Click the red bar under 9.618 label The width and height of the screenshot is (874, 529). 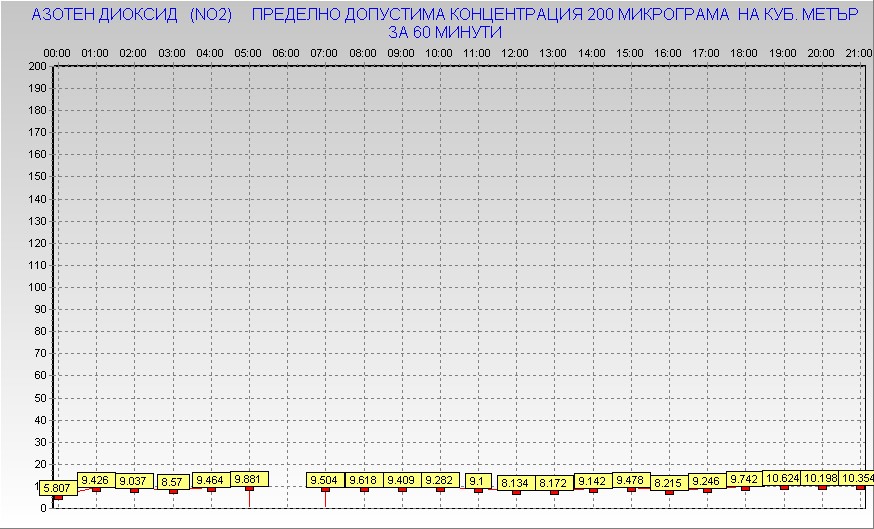click(364, 490)
